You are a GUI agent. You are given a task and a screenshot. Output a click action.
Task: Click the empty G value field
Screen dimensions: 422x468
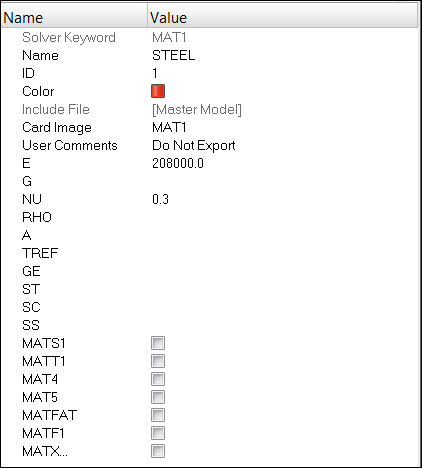[283, 181]
